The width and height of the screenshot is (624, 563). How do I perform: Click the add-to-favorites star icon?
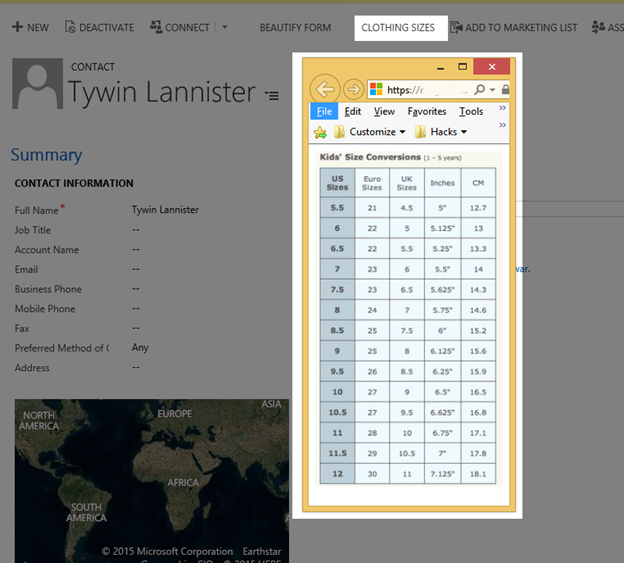pyautogui.click(x=320, y=132)
